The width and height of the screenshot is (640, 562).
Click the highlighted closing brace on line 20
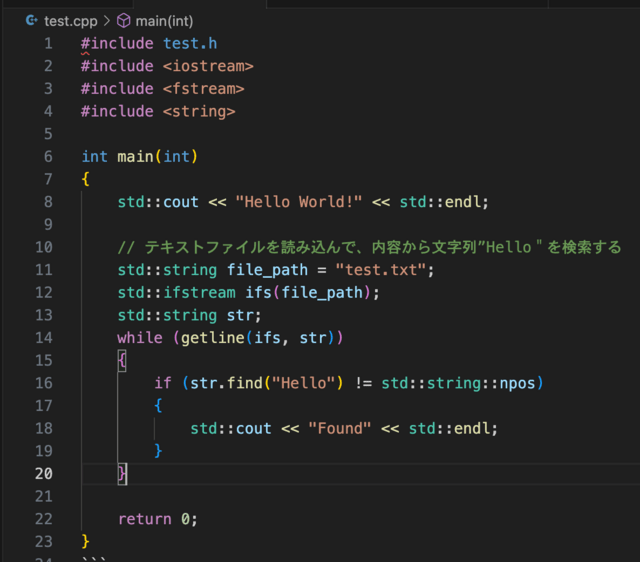122,473
